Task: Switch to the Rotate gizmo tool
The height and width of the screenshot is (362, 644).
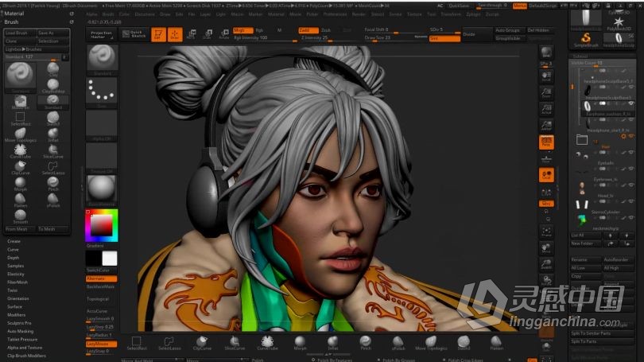Action: coord(224,34)
